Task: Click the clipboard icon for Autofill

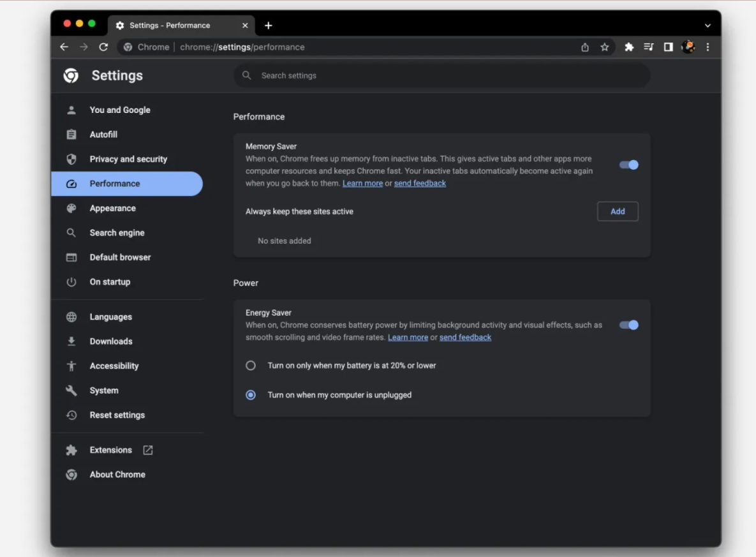Action: coord(71,135)
